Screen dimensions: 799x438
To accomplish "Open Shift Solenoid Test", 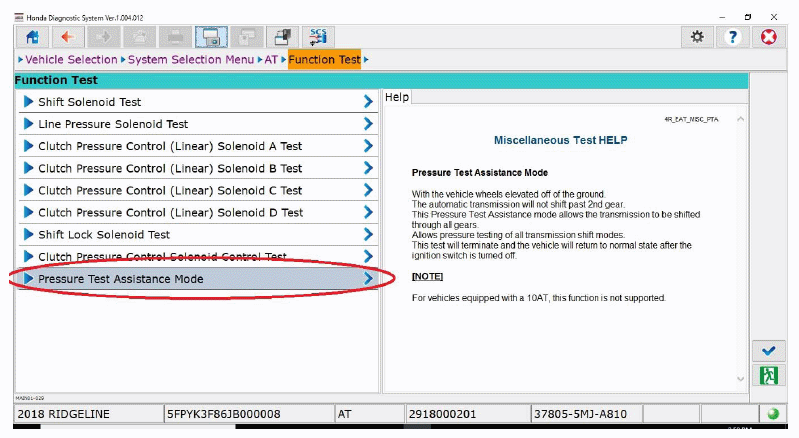I will [x=198, y=102].
